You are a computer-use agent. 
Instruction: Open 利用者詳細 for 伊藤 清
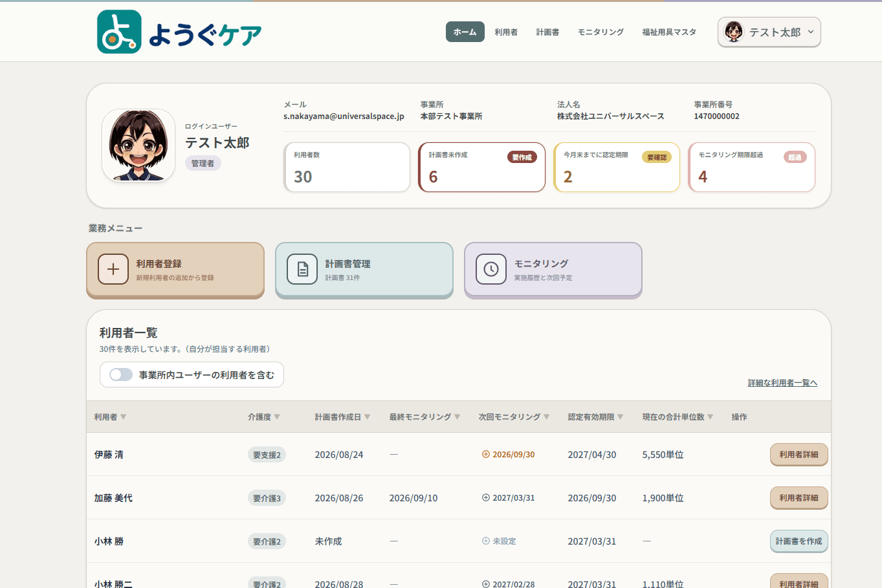(x=799, y=454)
